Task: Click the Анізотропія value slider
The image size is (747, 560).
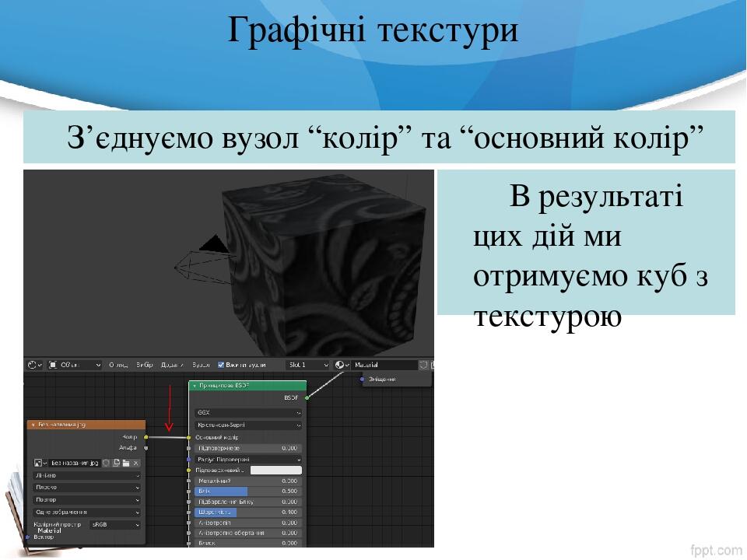Action: (248, 523)
